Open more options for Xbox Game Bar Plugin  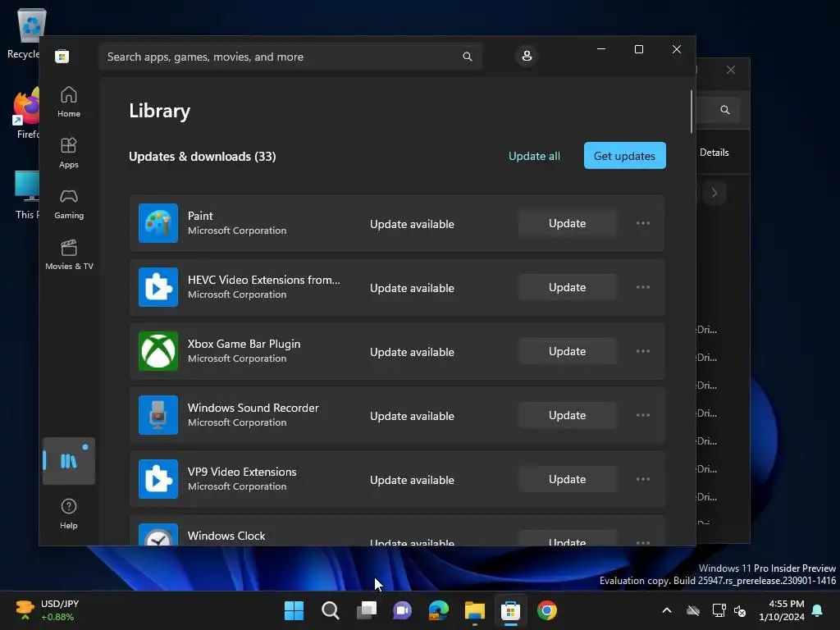643,351
